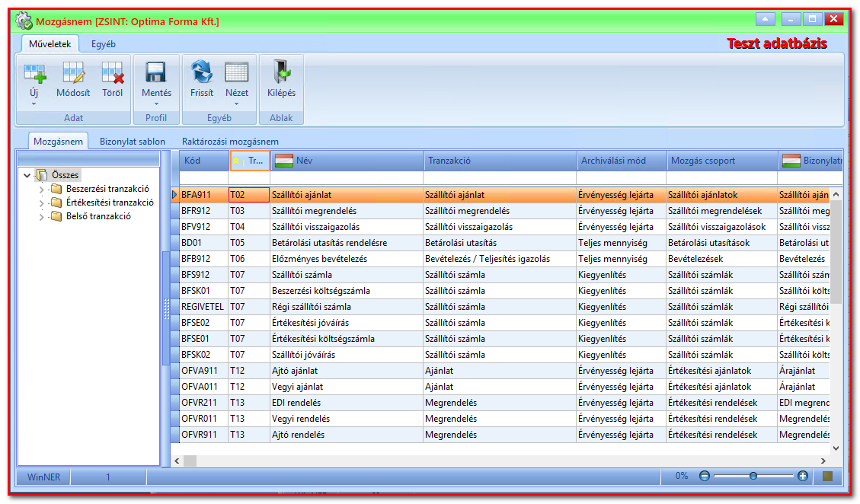
Task: Click the Nézet grid view icon
Action: tap(236, 72)
